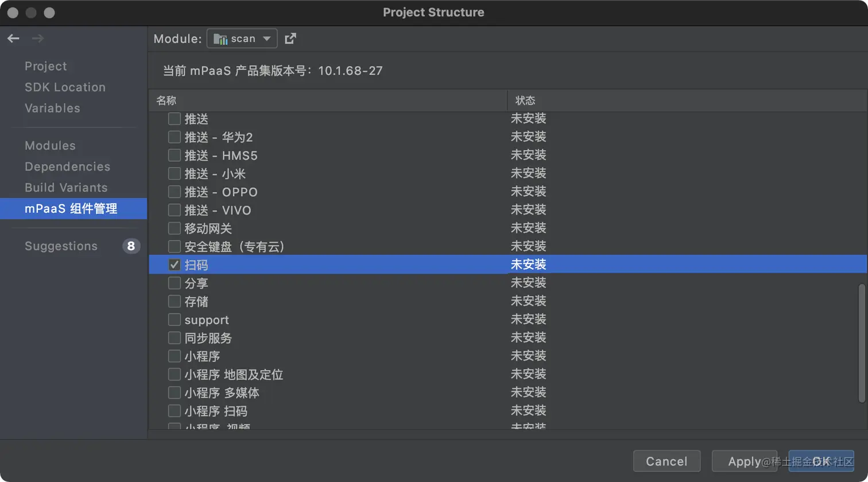Select Variables in the sidebar
This screenshot has height=482, width=868.
52,108
